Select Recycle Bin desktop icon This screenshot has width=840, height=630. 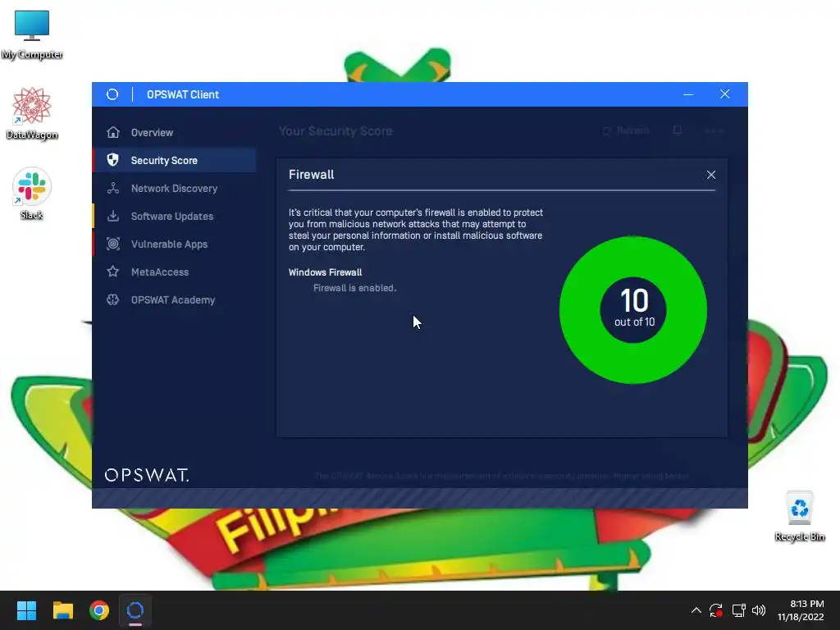coord(799,517)
